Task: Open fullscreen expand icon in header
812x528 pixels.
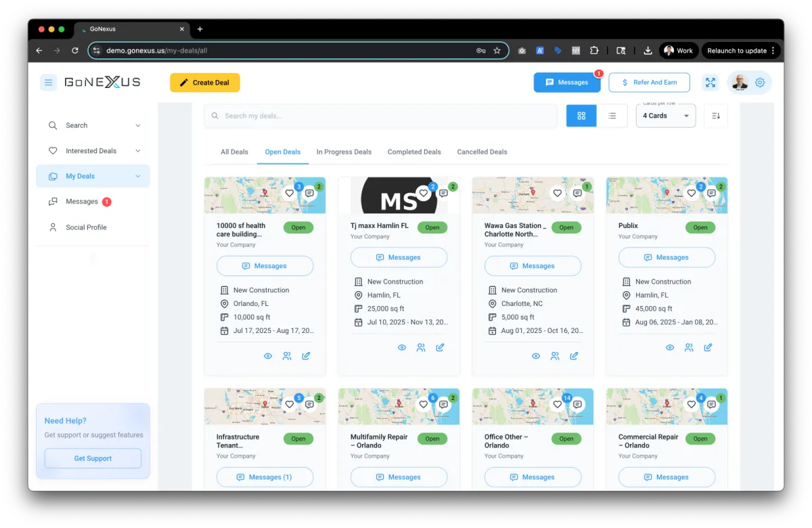Action: 710,83
